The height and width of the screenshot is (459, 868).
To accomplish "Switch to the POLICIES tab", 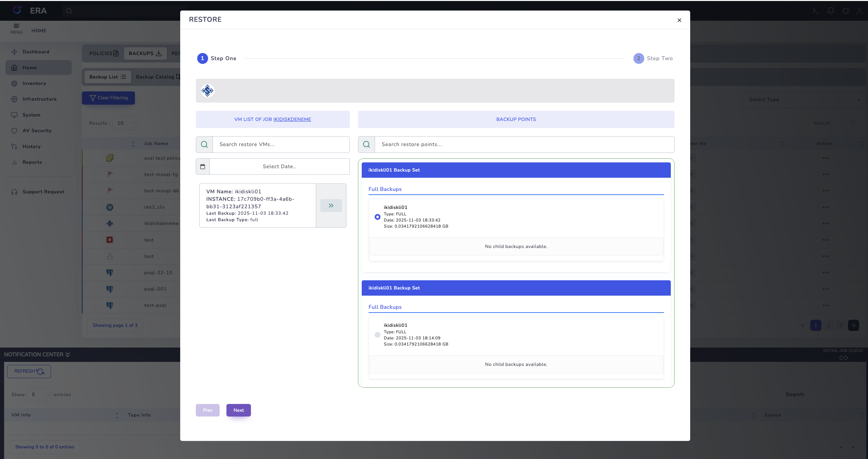I will (103, 53).
